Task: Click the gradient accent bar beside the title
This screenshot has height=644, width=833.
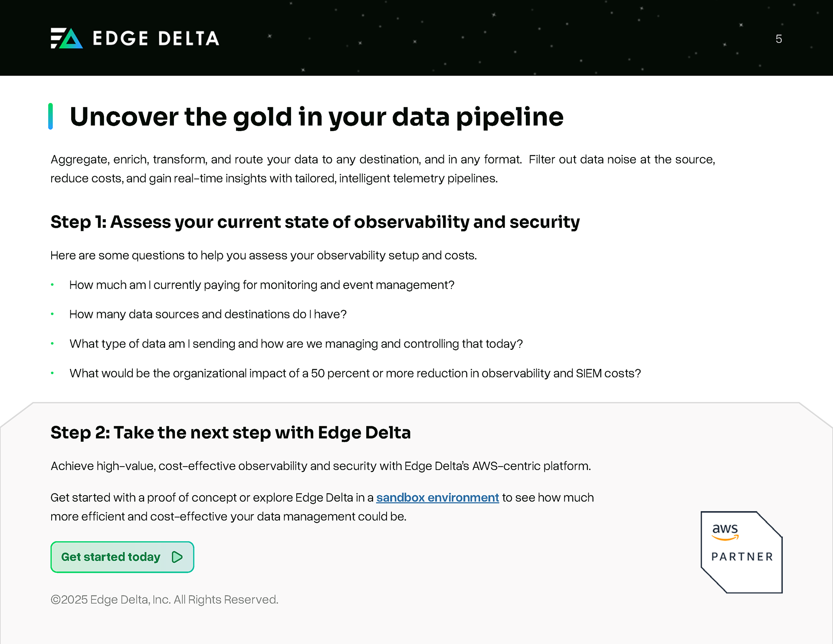Action: (x=51, y=116)
